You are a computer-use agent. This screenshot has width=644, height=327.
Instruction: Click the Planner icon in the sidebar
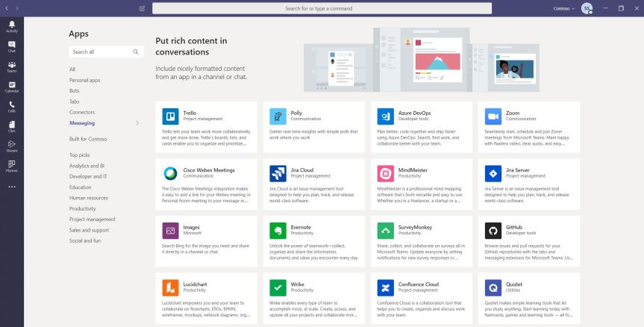11,166
